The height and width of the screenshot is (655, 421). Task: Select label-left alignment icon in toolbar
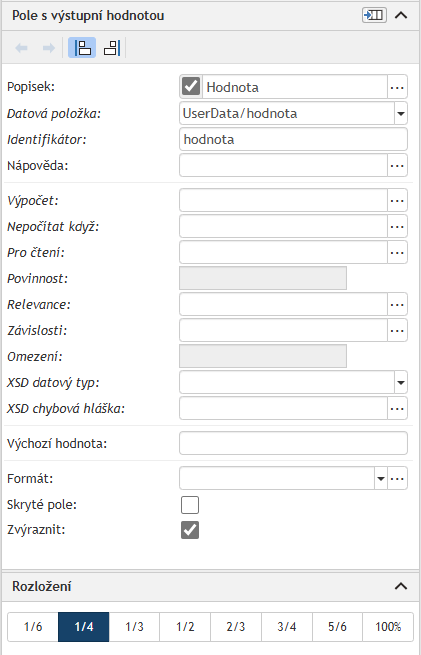82,48
